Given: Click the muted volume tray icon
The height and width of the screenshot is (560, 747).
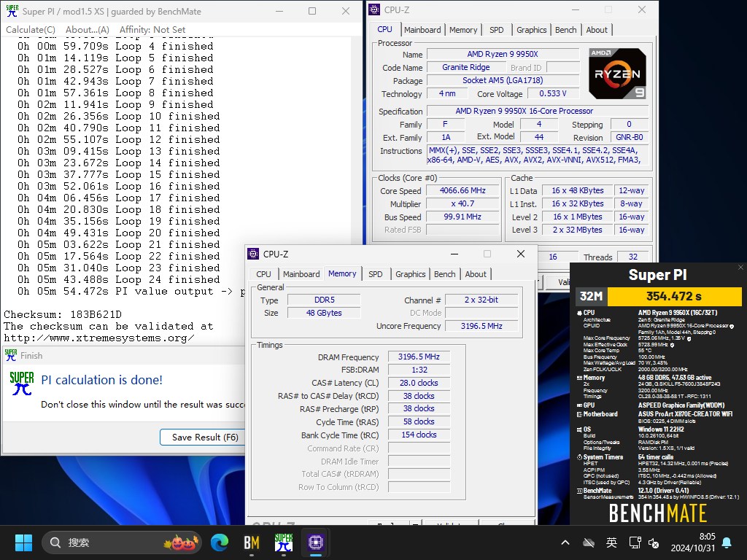Looking at the screenshot, I should (x=654, y=542).
